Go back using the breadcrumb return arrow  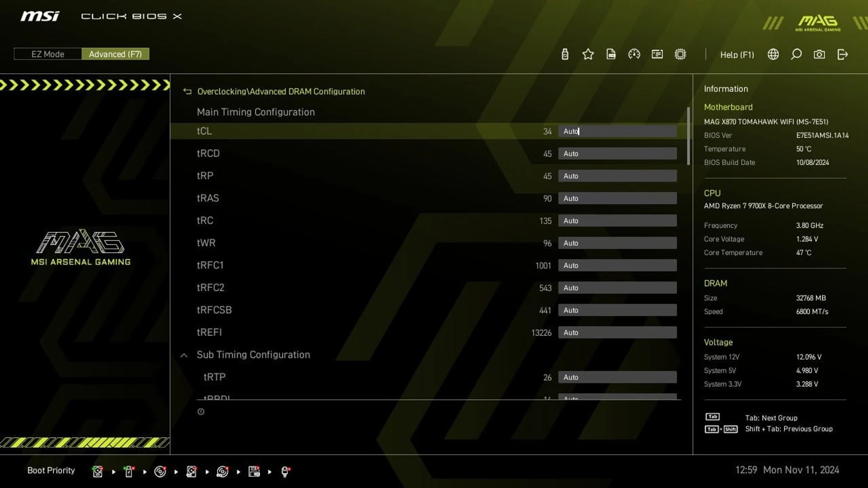(187, 91)
